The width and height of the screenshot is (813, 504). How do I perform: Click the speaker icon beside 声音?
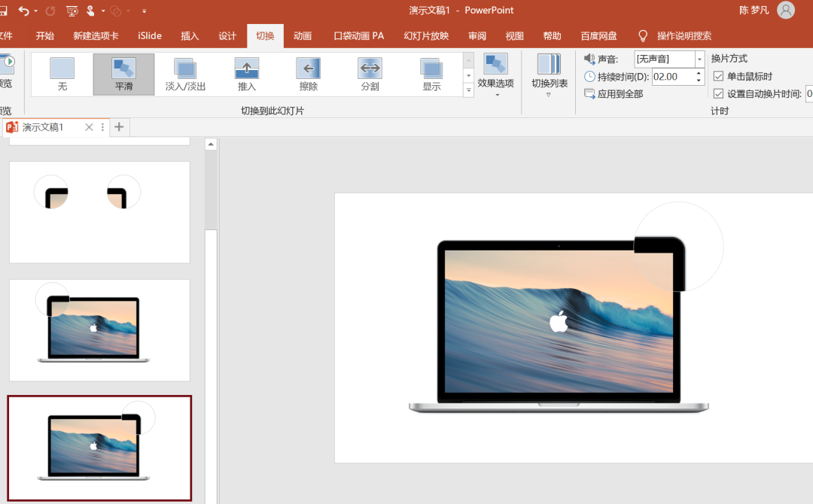589,59
